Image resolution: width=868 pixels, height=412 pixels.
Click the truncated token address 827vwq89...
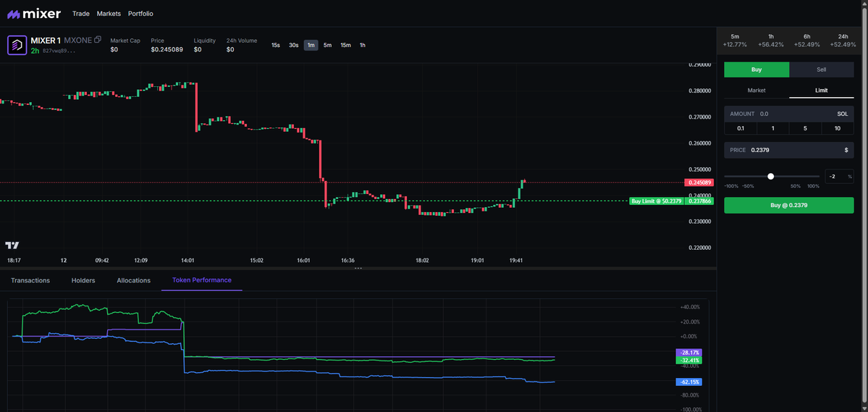(59, 51)
